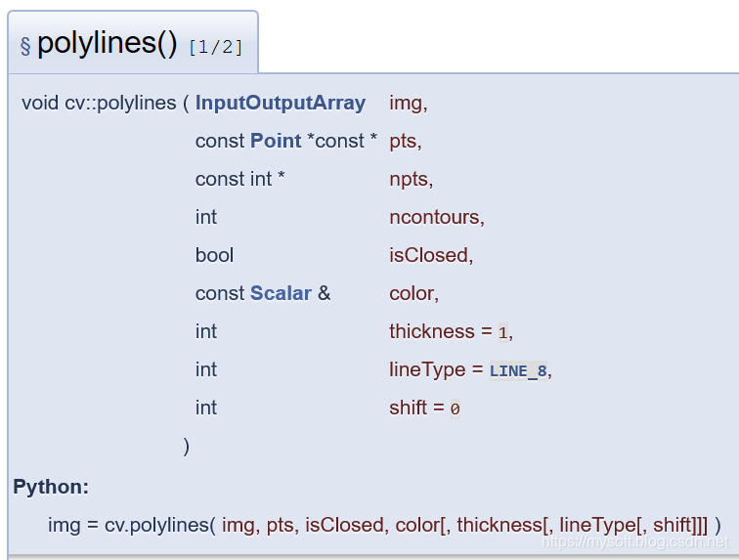739x560 pixels.
Task: Open the Scalar type link
Action: (281, 293)
